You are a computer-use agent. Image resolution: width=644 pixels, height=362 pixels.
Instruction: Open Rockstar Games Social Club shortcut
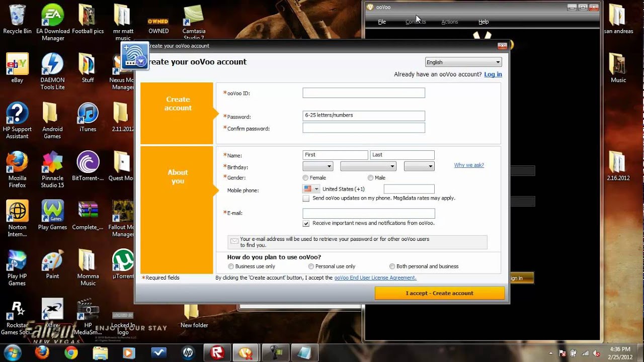pos(17,317)
